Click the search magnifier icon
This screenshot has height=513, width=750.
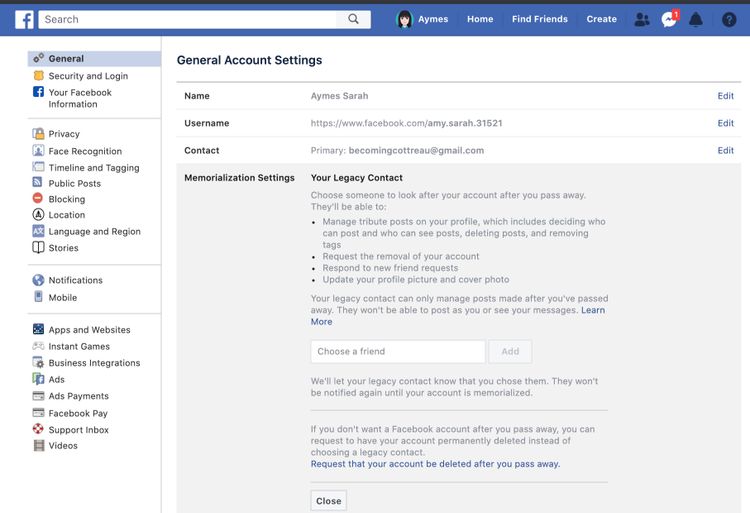354,19
